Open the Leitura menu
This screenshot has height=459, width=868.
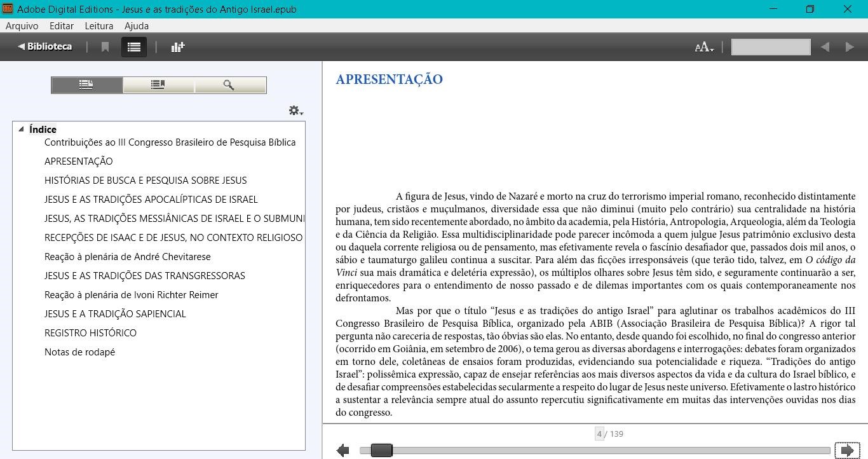[x=99, y=26]
